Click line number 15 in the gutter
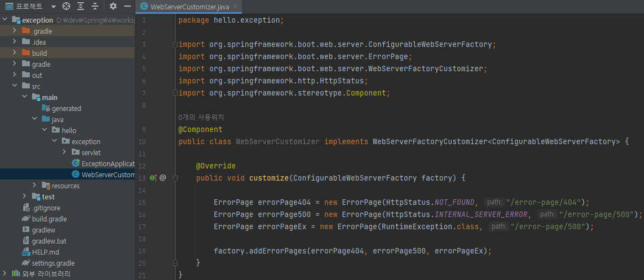This screenshot has height=280, width=644. click(x=142, y=202)
